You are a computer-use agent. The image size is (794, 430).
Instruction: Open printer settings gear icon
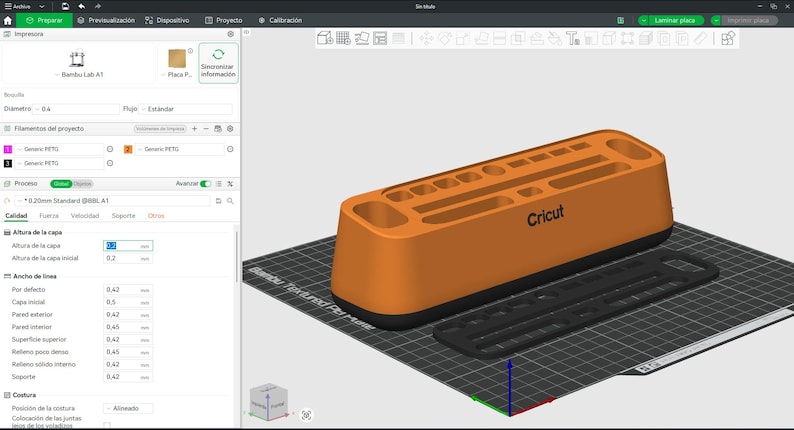[x=231, y=34]
